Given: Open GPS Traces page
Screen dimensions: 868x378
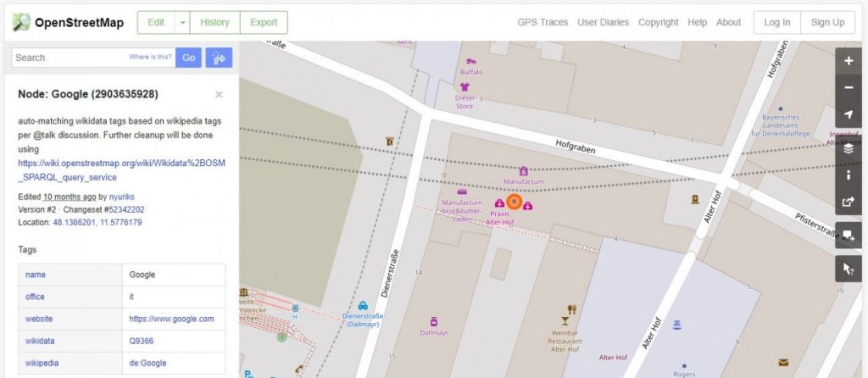Looking at the screenshot, I should 542,22.
